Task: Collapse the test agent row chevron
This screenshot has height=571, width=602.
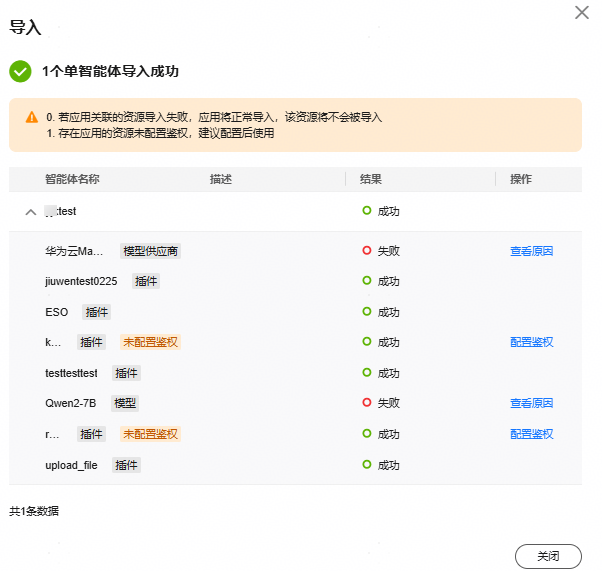Action: click(x=31, y=212)
